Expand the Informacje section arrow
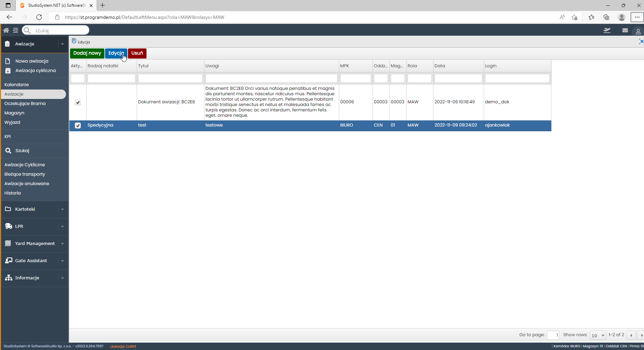This screenshot has height=350, width=644. (x=62, y=278)
